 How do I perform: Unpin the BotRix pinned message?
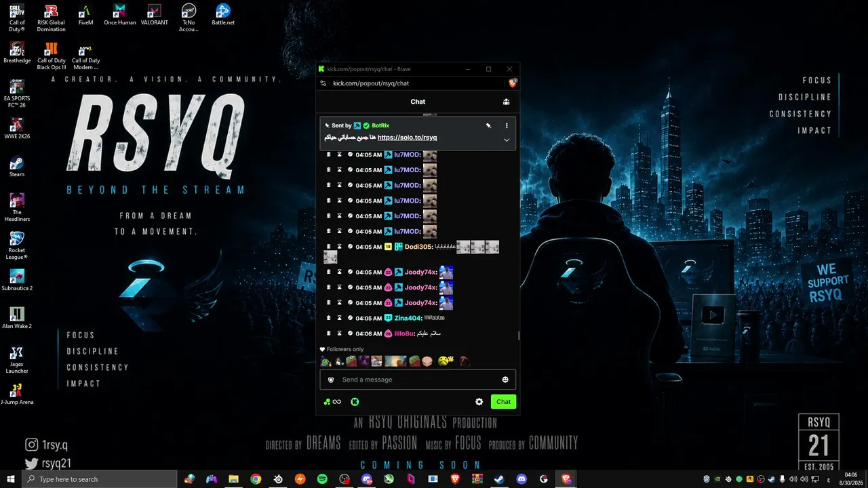(488, 125)
